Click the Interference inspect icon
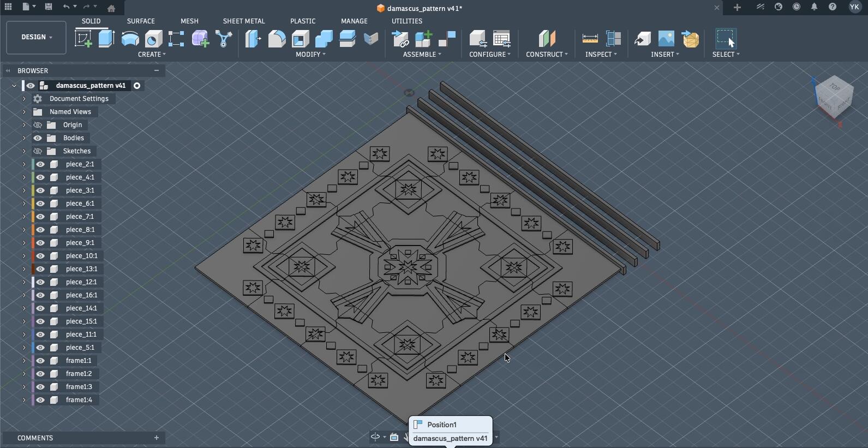 pos(613,39)
